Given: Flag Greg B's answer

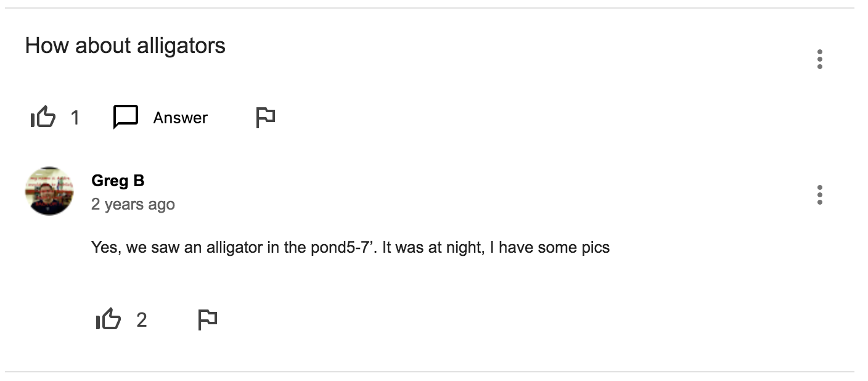Looking at the screenshot, I should (x=207, y=319).
